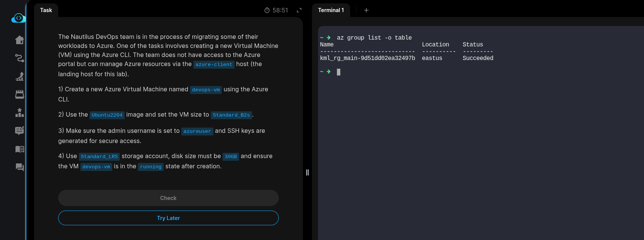
Task: Click the Try Later button
Action: pyautogui.click(x=168, y=218)
